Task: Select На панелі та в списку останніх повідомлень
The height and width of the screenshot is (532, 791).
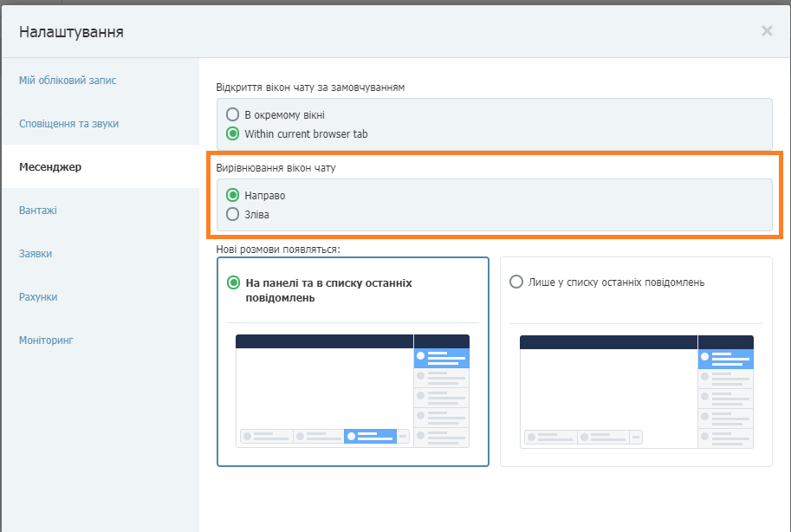Action: (234, 282)
